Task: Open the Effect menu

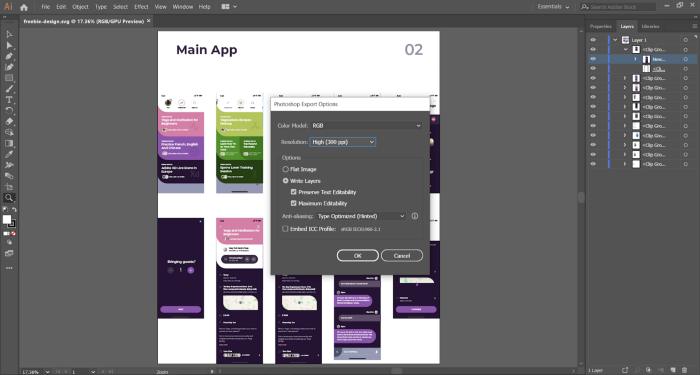Action: point(141,7)
